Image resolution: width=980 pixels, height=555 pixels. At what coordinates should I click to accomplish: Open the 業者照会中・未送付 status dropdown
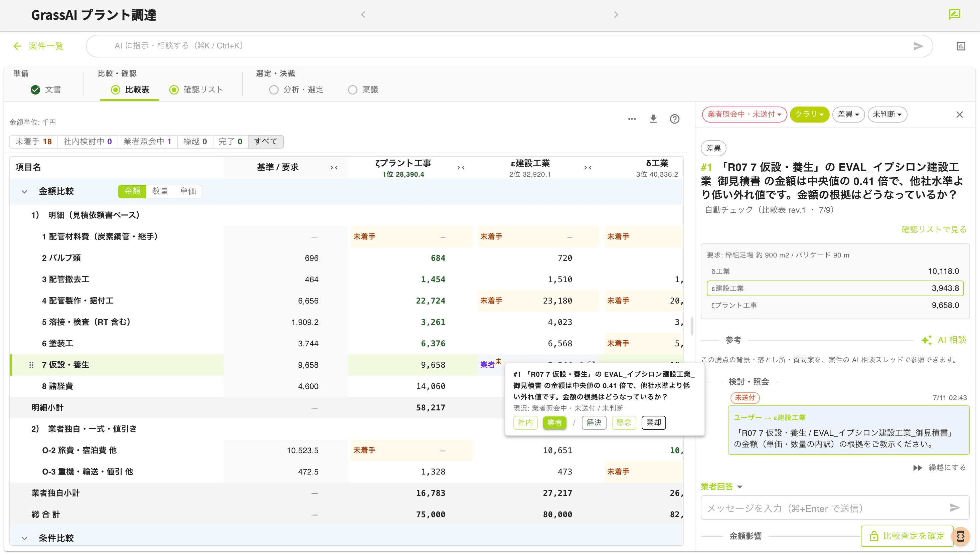click(x=744, y=114)
